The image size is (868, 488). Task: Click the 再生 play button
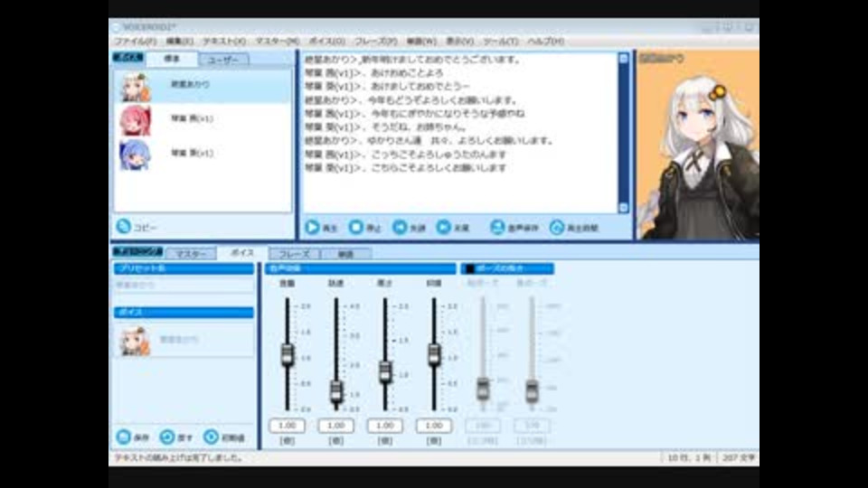321,228
